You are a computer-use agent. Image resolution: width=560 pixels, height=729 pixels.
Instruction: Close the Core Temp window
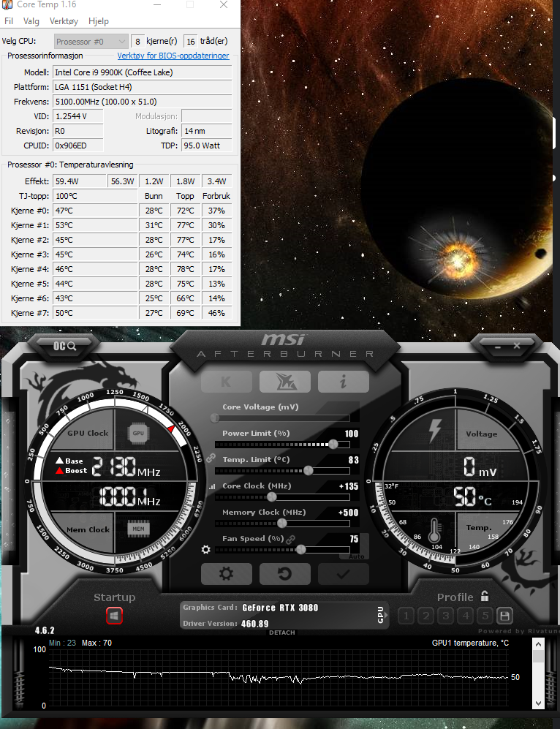224,4
